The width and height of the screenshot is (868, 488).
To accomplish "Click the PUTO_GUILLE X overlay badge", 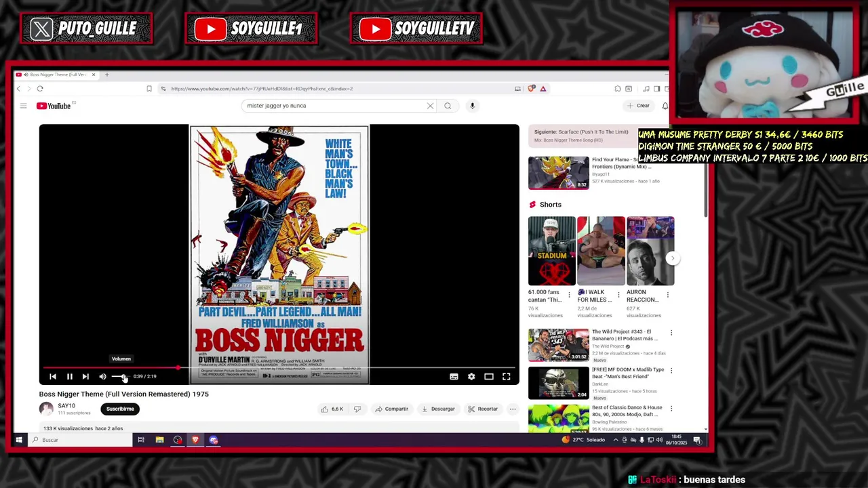I will 86,28.
